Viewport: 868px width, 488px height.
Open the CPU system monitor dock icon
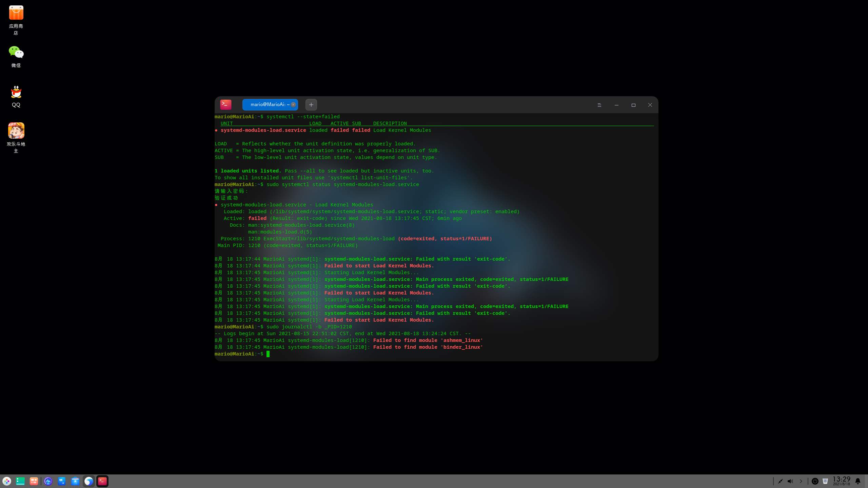point(48,481)
